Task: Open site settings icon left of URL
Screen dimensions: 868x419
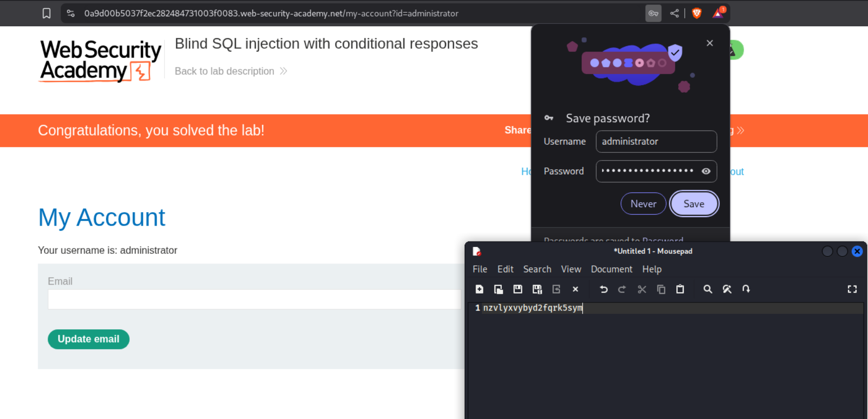Action: pyautogui.click(x=71, y=13)
